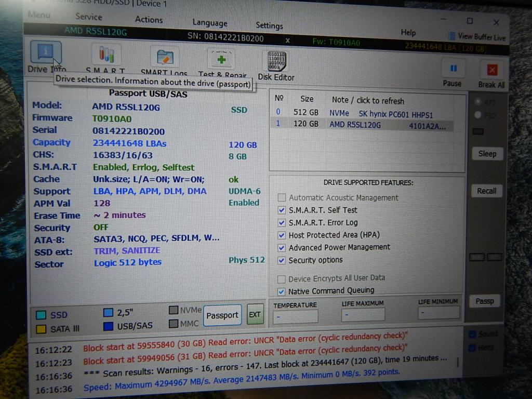Click the Capacity label link
Screen dimensions: 532x399
pos(51,142)
